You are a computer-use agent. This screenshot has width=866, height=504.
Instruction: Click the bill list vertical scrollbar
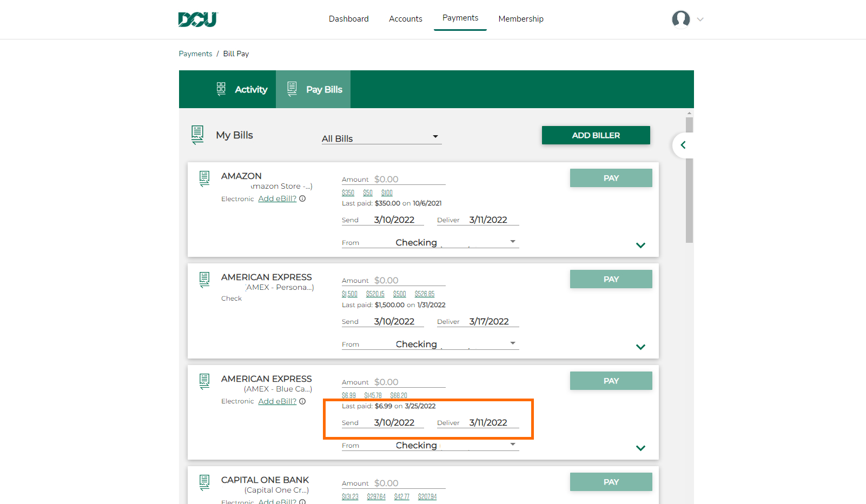tap(689, 178)
